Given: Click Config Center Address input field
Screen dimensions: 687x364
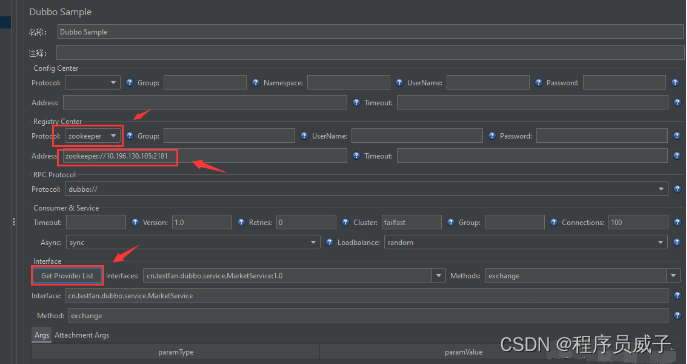Looking at the screenshot, I should coord(205,102).
